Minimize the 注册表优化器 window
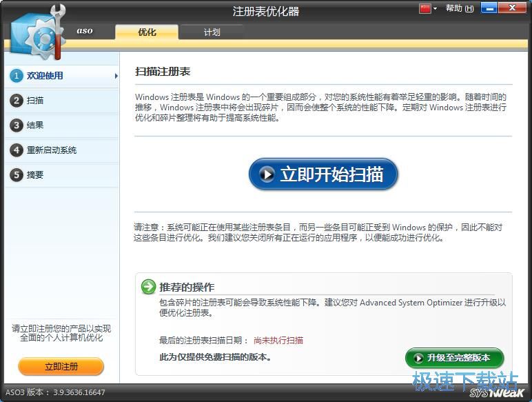 pos(489,8)
